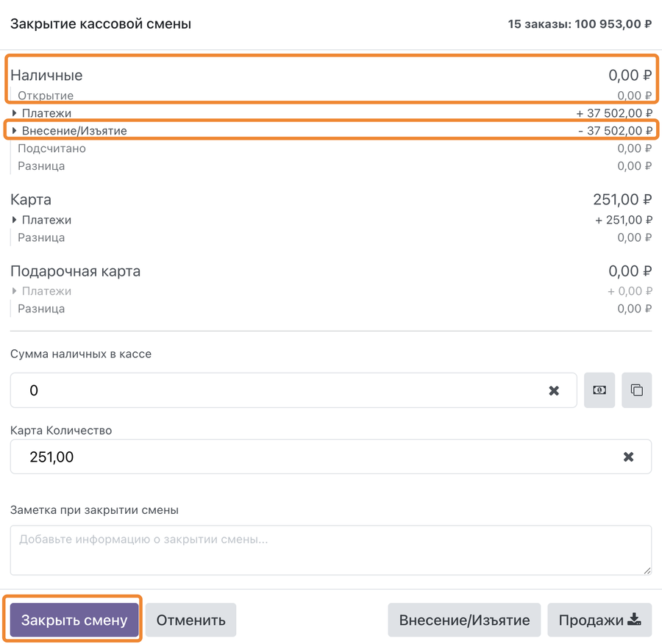Select the Карта section heading
Image resolution: width=662 pixels, height=644 pixels.
pyautogui.click(x=31, y=199)
